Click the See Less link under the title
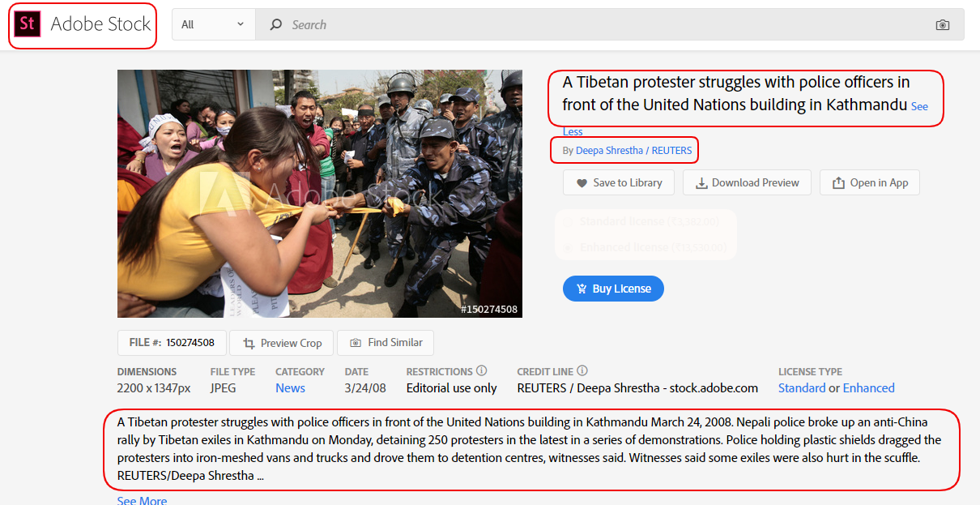The height and width of the screenshot is (505, 980). click(x=573, y=131)
